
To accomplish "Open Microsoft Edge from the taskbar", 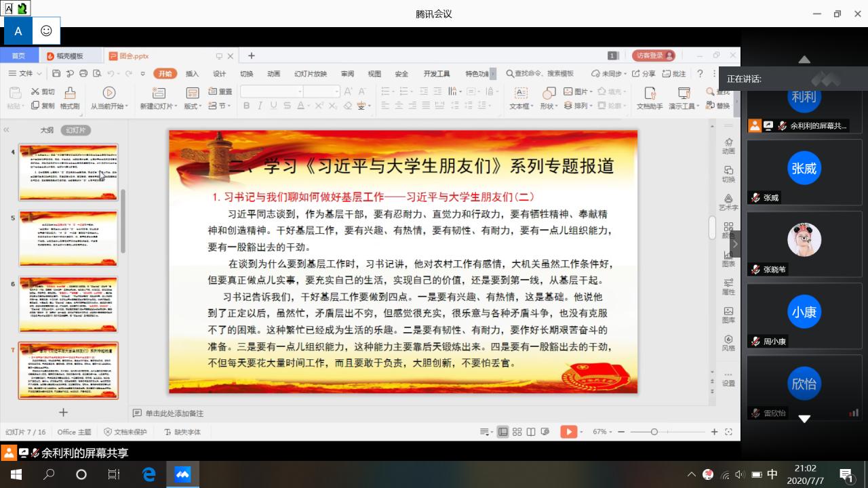I will tap(149, 474).
